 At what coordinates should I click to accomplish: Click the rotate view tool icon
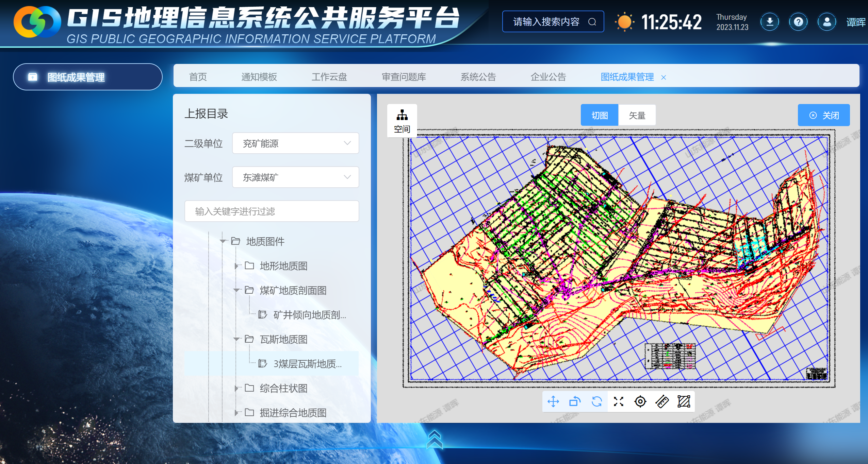click(x=575, y=401)
